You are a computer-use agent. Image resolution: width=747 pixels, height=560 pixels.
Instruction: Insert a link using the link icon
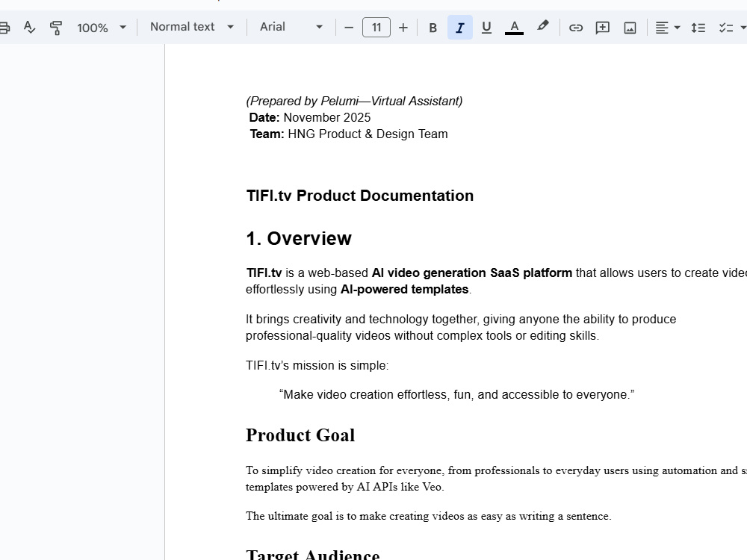(x=575, y=28)
